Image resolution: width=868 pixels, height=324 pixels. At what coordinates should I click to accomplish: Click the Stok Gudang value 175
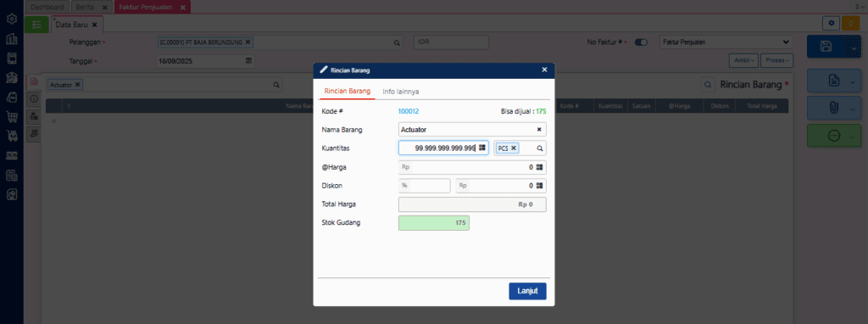pos(433,223)
